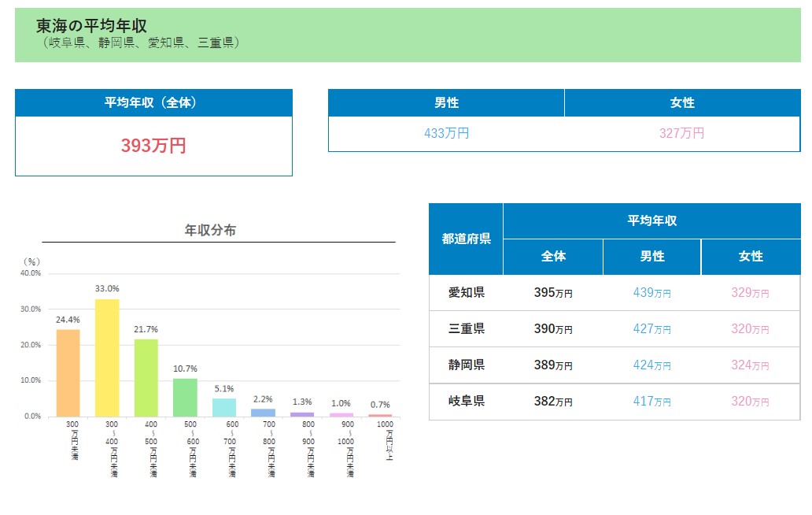Click the 1.0% bar label
This screenshot has width=812, height=515.
(x=341, y=403)
